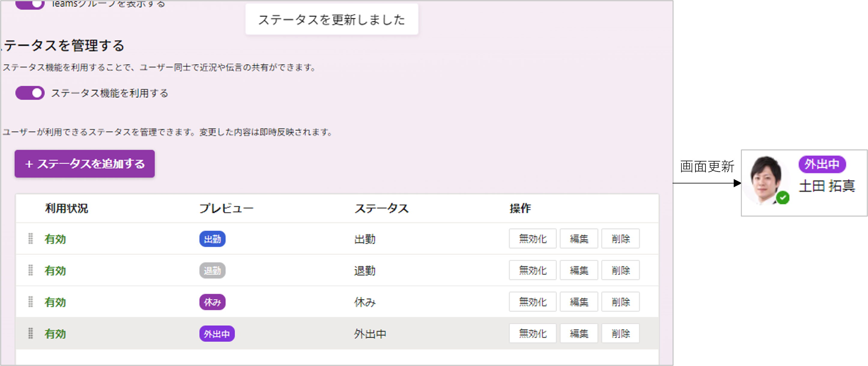The image size is (868, 366).
Task: Click the 休み status name text
Action: pyautogui.click(x=364, y=302)
